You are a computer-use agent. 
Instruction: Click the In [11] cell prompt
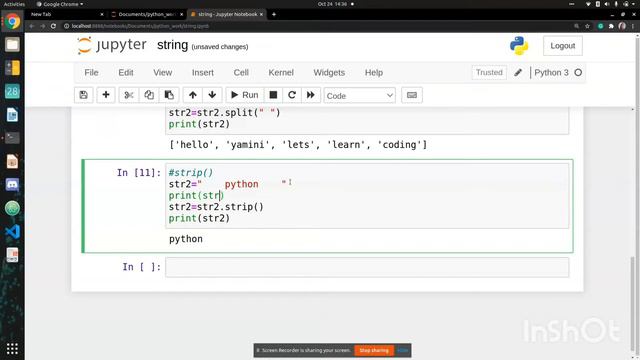(x=139, y=173)
